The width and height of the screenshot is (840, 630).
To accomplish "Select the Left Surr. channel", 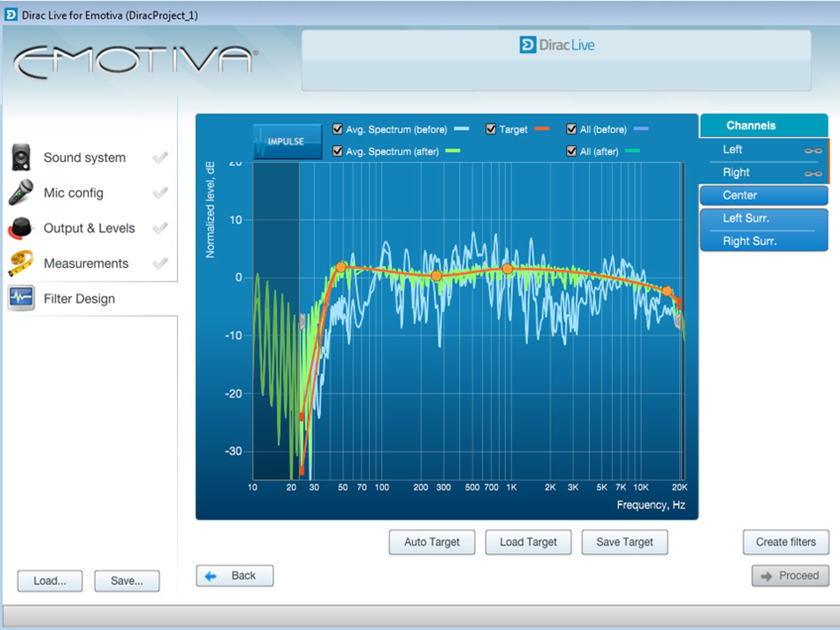I will 764,218.
